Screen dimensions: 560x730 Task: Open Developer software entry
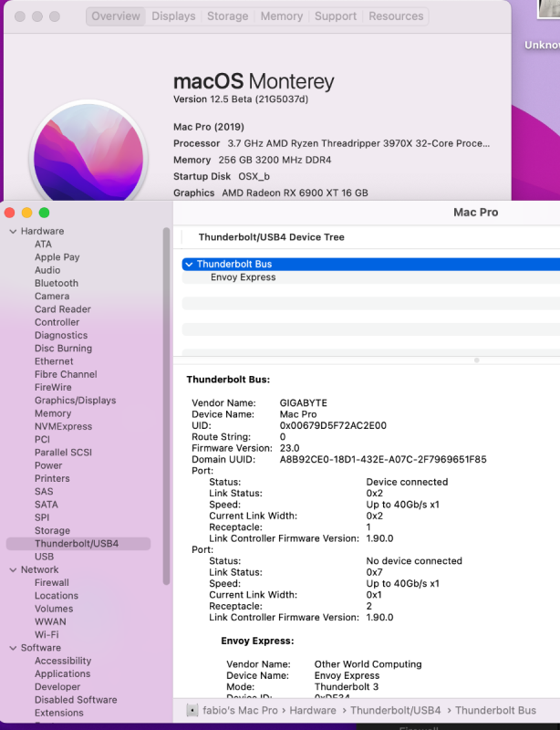click(x=57, y=687)
